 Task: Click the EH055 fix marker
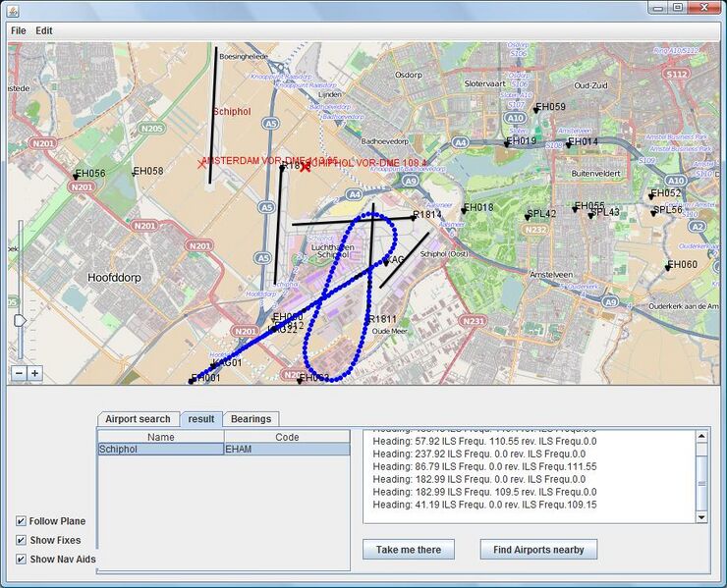[x=575, y=209]
